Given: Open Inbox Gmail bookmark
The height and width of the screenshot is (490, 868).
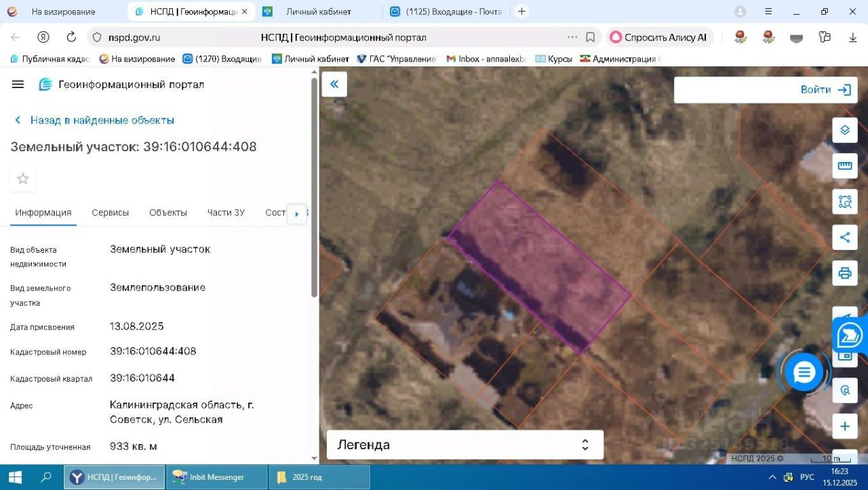Looking at the screenshot, I should tap(487, 59).
